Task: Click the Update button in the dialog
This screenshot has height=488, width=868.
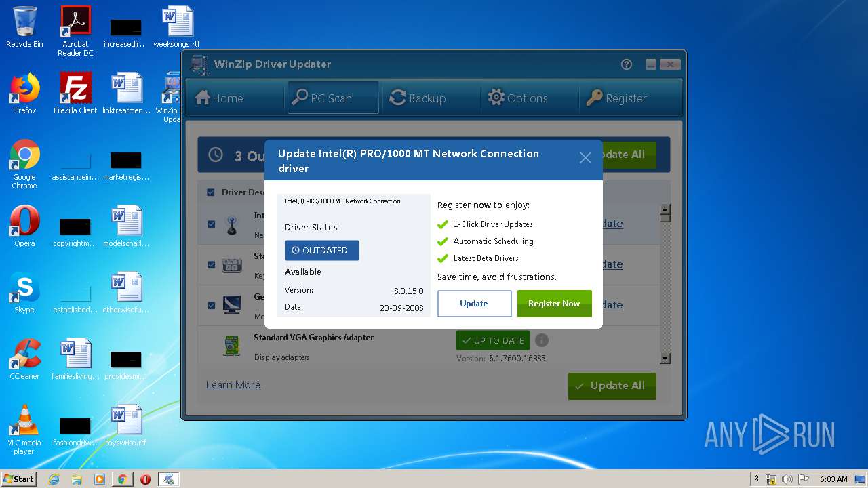Action: [474, 304]
